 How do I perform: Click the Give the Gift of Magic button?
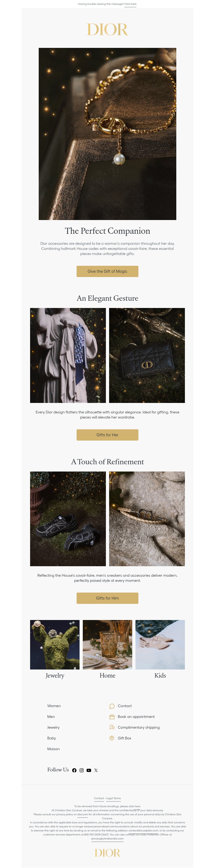[107, 271]
